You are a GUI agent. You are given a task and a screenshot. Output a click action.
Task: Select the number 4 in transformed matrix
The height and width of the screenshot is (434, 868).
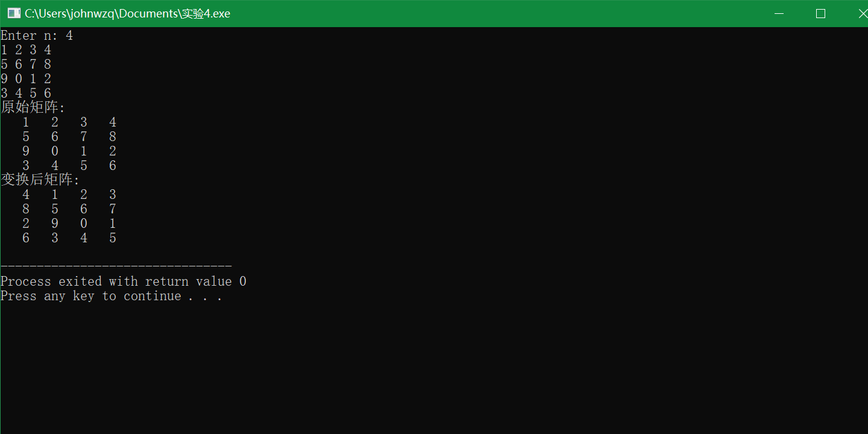tap(25, 194)
